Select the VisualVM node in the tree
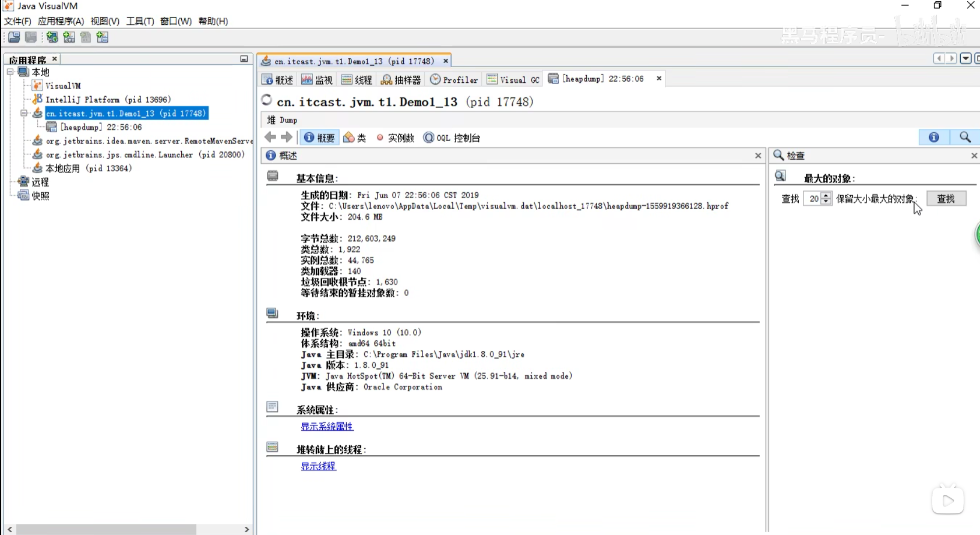 63,86
